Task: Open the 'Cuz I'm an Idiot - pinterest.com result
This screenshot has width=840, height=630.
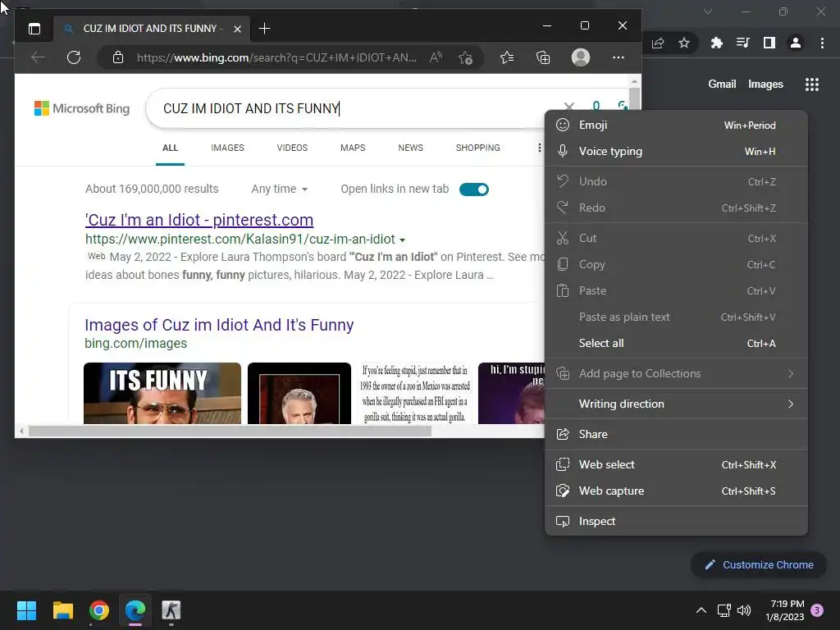Action: (199, 220)
